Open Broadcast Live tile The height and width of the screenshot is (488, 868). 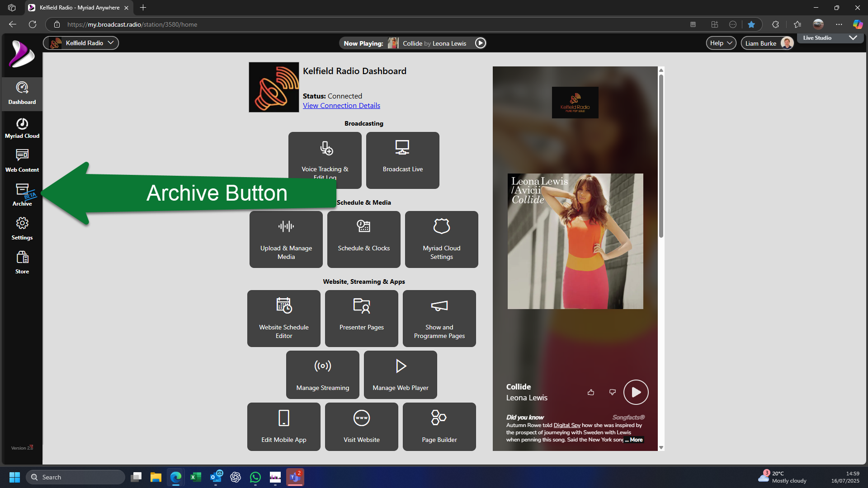(402, 160)
